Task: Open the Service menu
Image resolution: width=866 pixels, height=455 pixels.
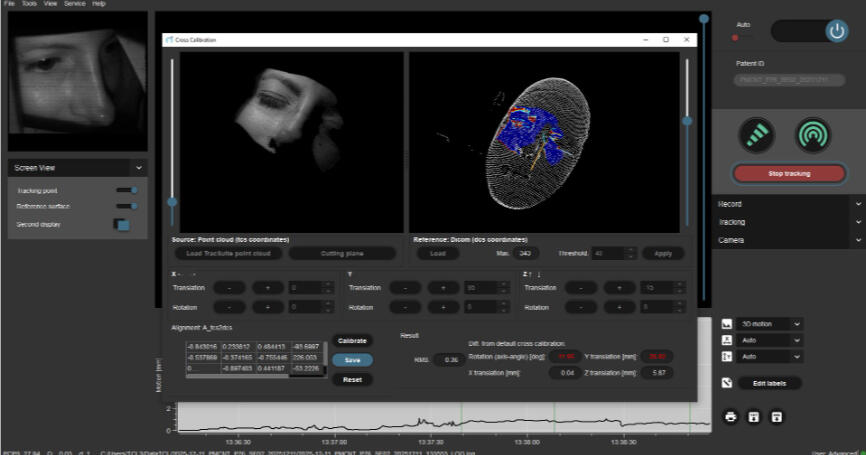Action: 74,4
